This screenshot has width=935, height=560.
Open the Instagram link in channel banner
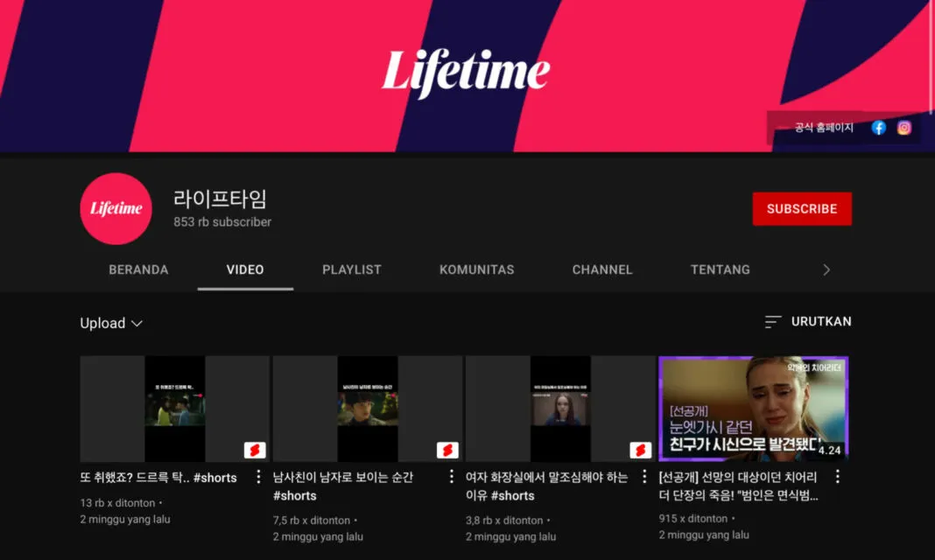click(904, 128)
